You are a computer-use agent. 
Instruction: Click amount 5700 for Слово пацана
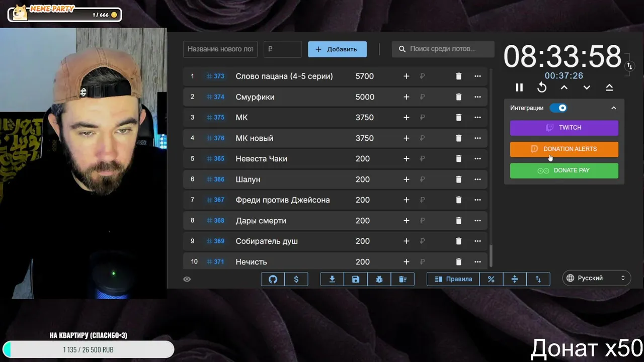[x=364, y=76]
